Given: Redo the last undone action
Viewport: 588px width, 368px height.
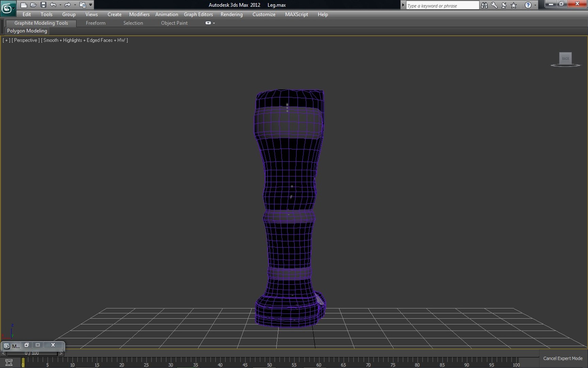Looking at the screenshot, I should [x=67, y=5].
